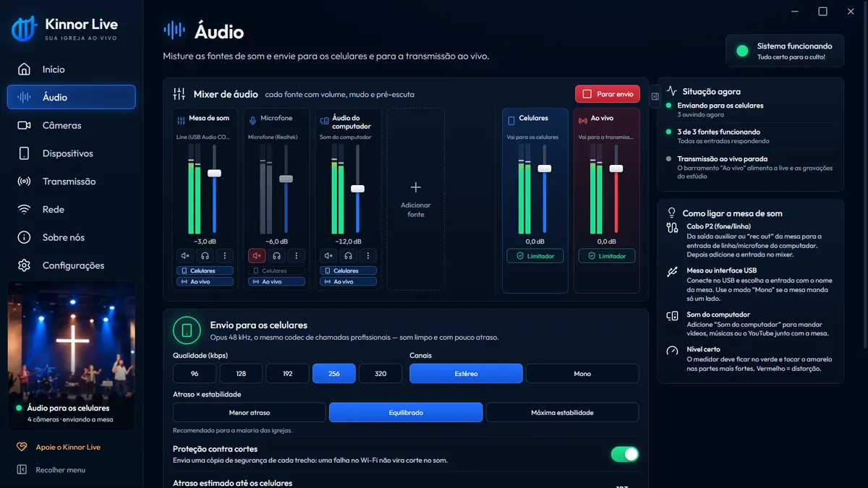868x488 pixels.
Task: Click Apoie o Kinnor Live link
Action: pyautogui.click(x=68, y=447)
